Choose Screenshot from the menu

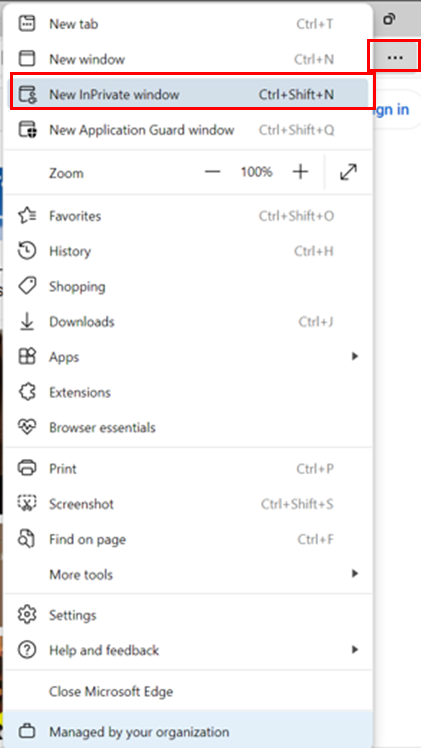coord(188,504)
